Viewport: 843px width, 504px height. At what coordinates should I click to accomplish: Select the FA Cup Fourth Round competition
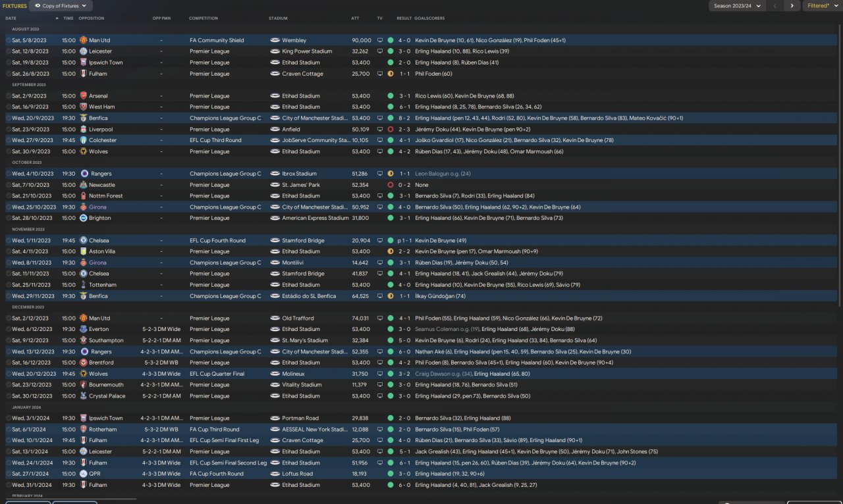(x=217, y=474)
